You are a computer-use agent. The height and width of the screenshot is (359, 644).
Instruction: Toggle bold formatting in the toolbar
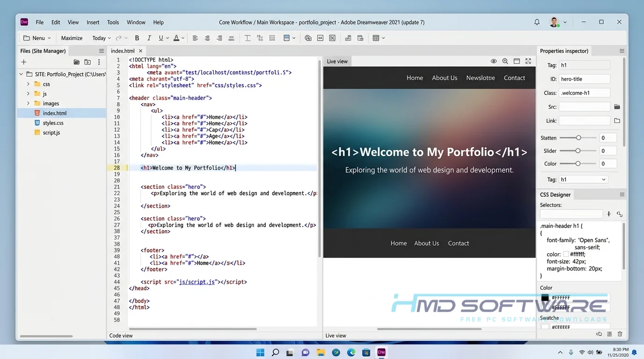(137, 38)
